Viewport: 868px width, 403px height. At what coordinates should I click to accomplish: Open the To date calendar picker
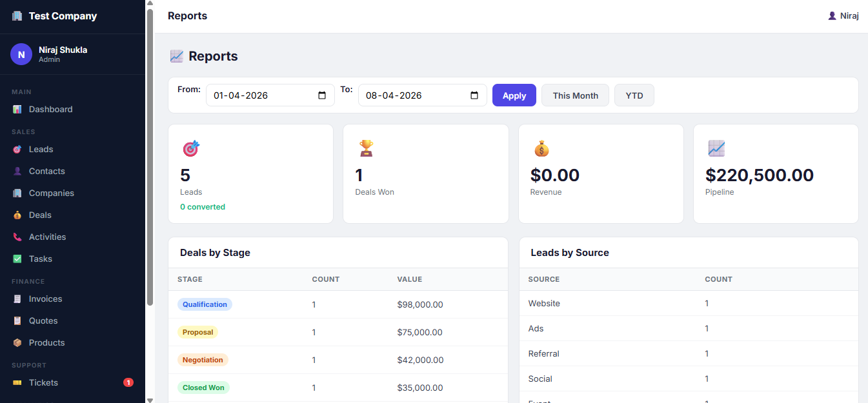[x=474, y=95]
